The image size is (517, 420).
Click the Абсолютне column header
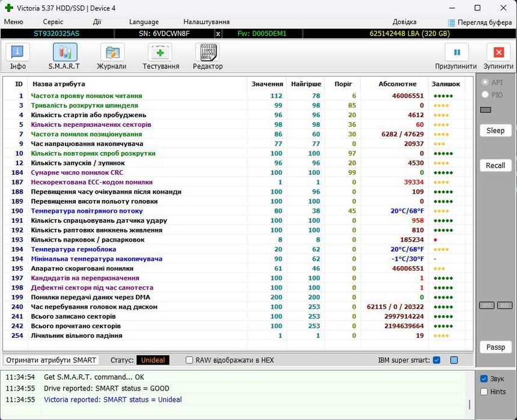(x=397, y=84)
